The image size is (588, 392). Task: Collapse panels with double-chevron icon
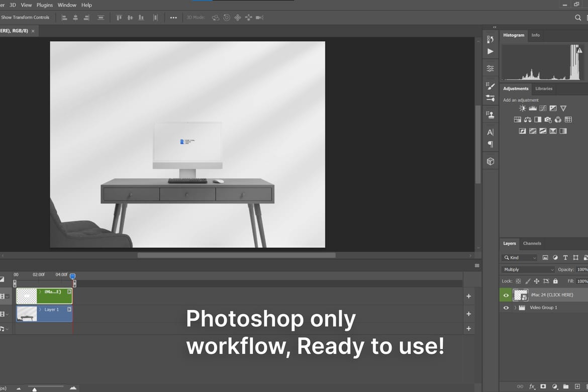coord(495,27)
